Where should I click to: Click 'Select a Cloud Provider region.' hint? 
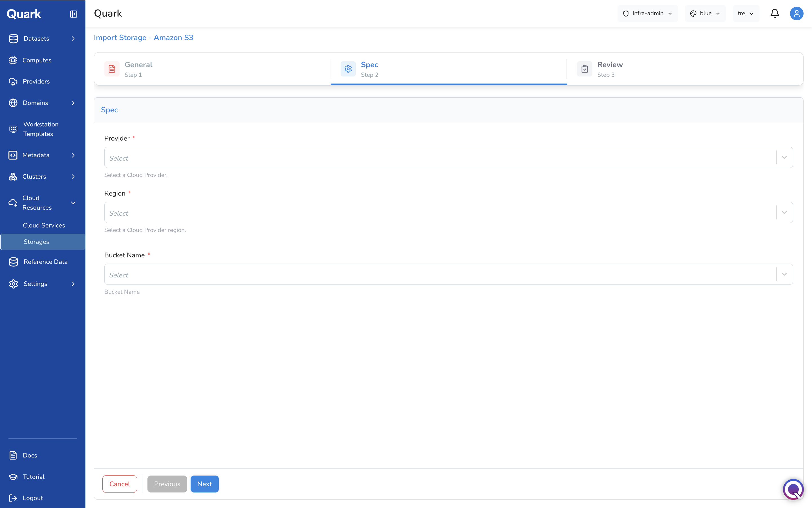[x=145, y=230]
